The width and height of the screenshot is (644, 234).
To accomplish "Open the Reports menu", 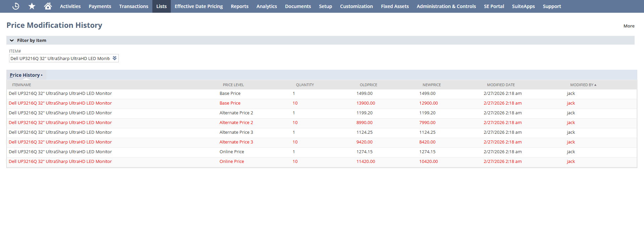I will coord(240,6).
